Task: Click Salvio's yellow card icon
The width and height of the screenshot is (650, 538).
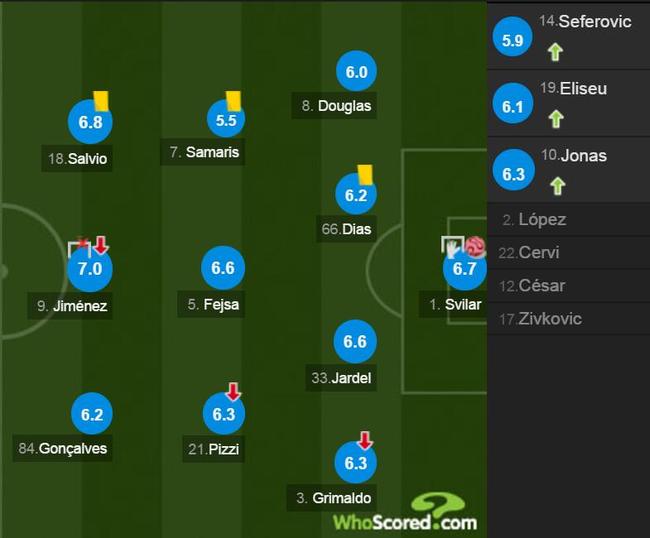Action: (x=101, y=101)
